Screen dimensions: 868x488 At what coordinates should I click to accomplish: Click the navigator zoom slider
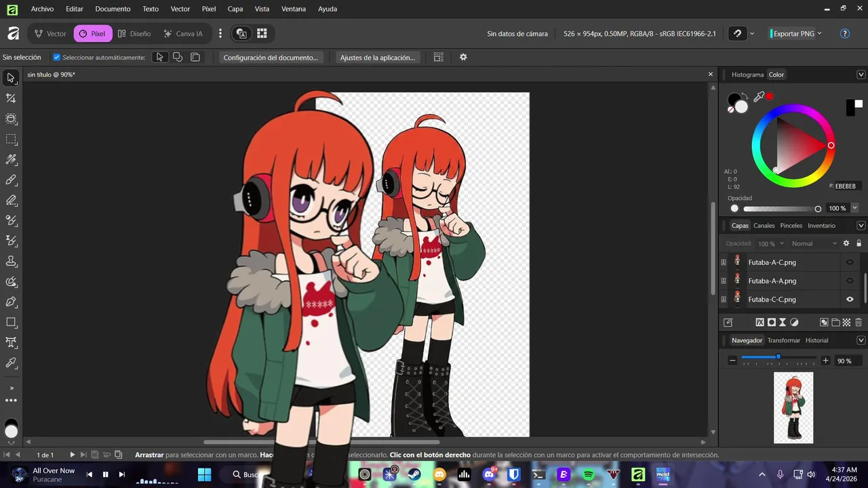pos(780,357)
